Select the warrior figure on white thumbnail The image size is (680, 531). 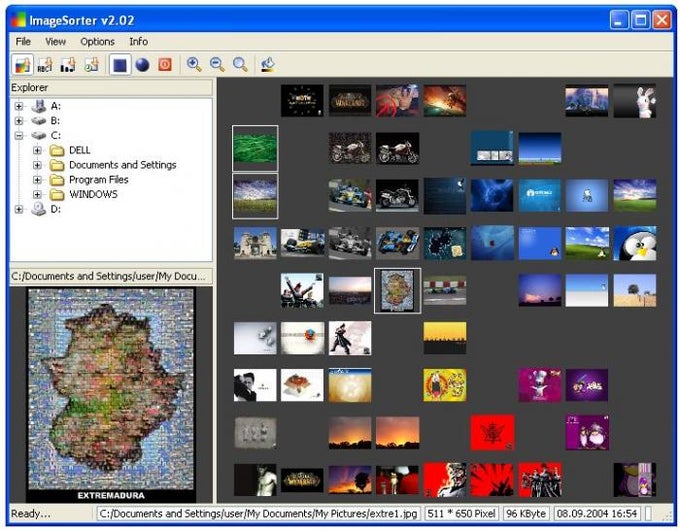tap(350, 338)
